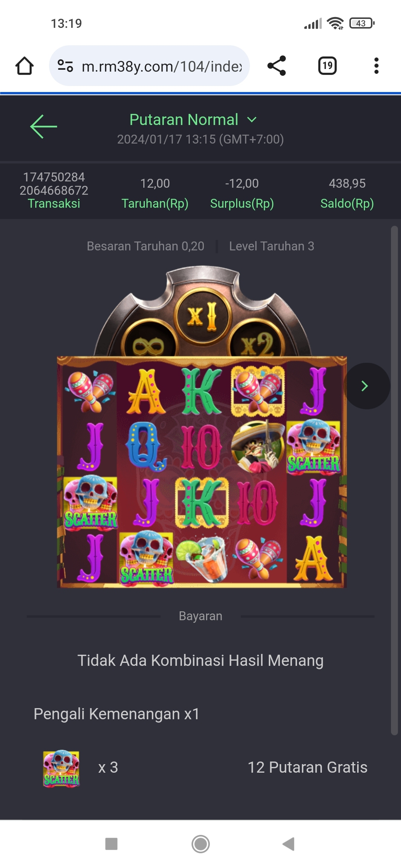Viewport: 401px width, 868px height.
Task: Open the tab switcher showing 19
Action: click(x=327, y=66)
